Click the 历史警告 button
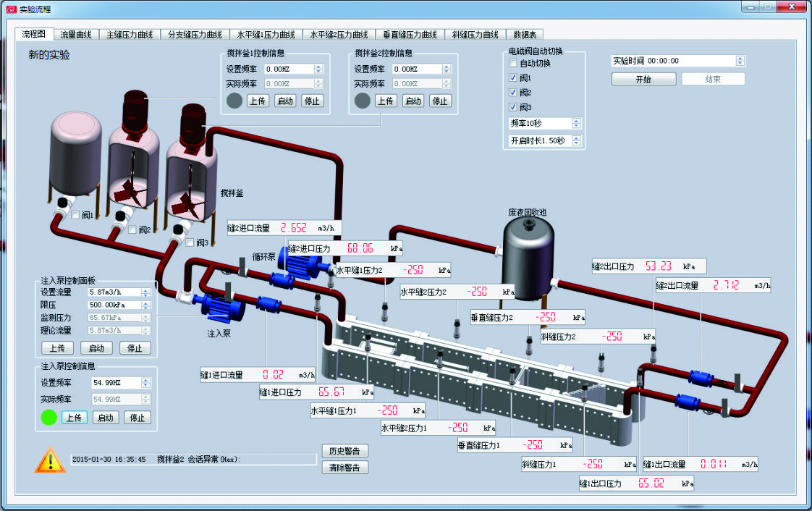The height and width of the screenshot is (511, 812). pos(344,451)
